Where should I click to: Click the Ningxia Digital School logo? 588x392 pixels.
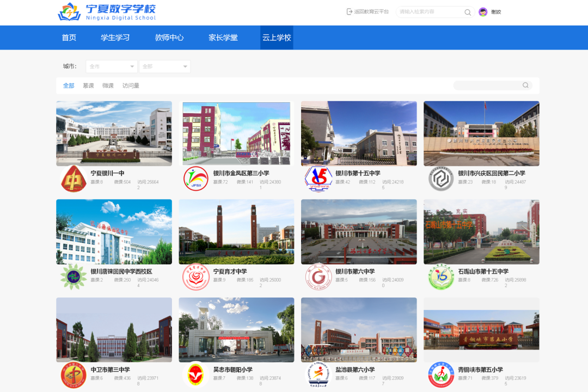tap(107, 12)
